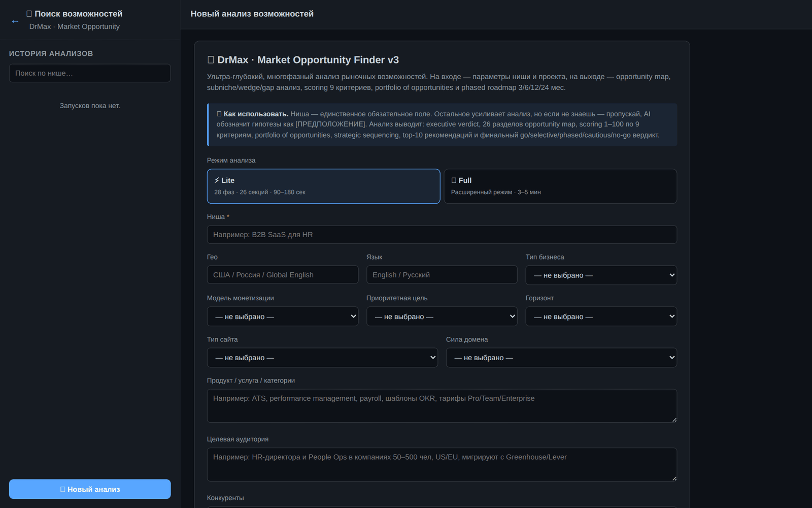Click the Гео input field

point(283,275)
